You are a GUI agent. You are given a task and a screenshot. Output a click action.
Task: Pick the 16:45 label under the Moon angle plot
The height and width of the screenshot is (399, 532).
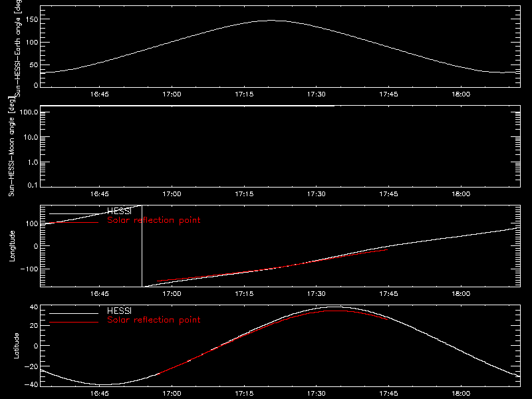pos(99,194)
